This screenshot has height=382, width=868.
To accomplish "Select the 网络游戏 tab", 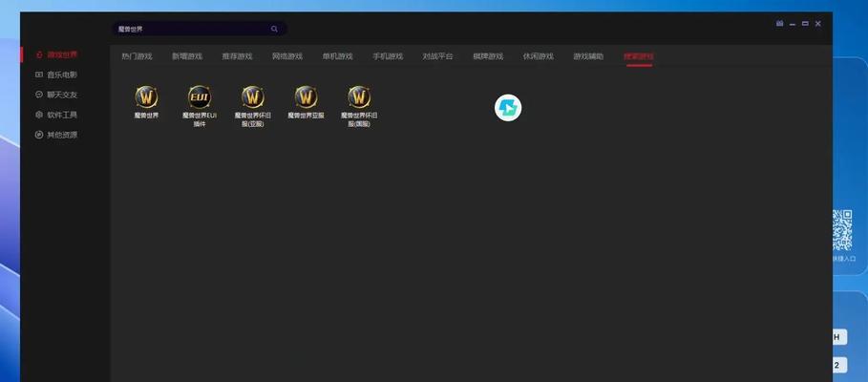I will [x=287, y=56].
